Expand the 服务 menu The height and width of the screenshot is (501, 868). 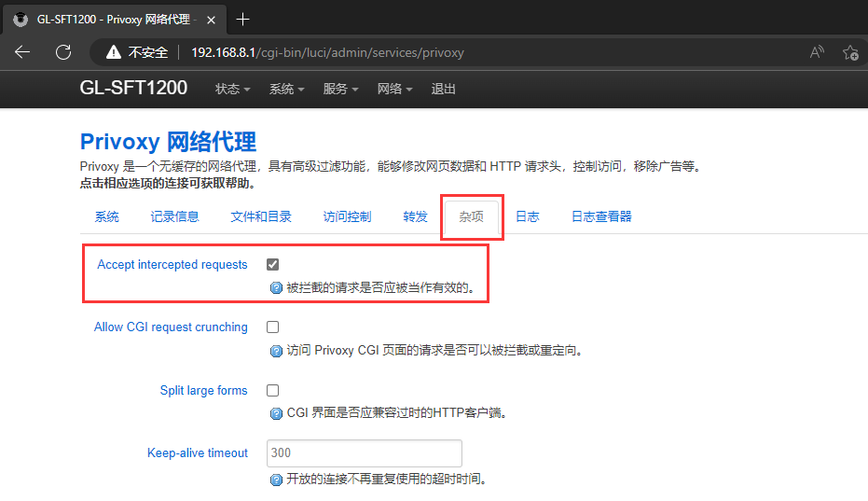(340, 89)
